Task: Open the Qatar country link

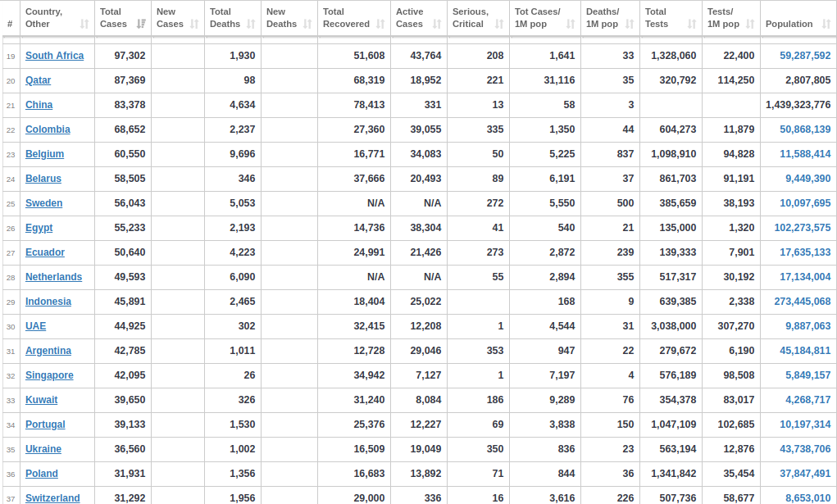Action: (x=38, y=80)
